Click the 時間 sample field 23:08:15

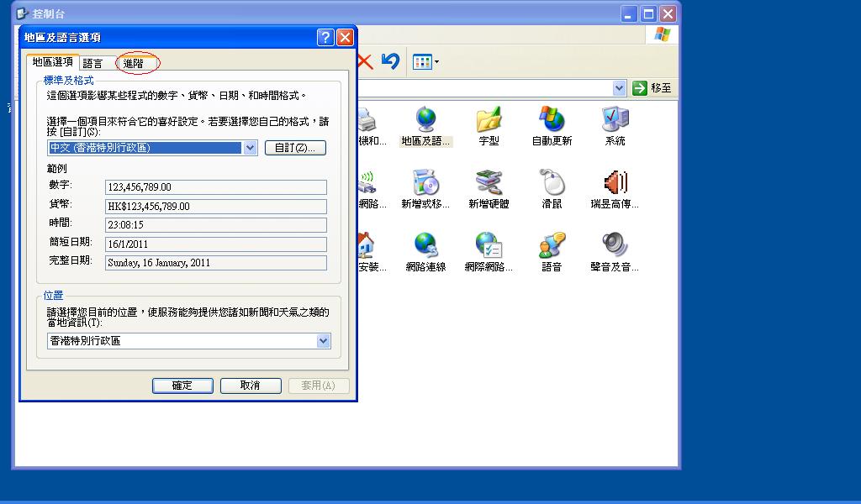click(216, 225)
